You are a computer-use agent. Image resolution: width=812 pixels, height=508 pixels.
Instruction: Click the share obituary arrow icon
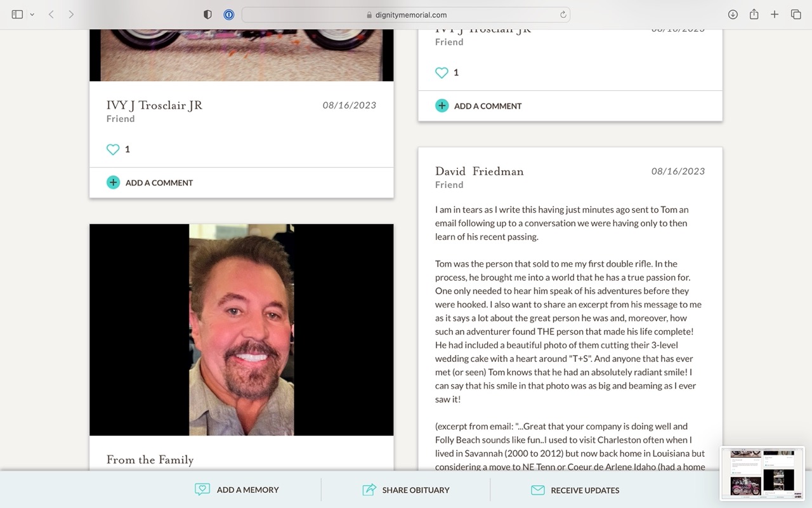pos(369,490)
